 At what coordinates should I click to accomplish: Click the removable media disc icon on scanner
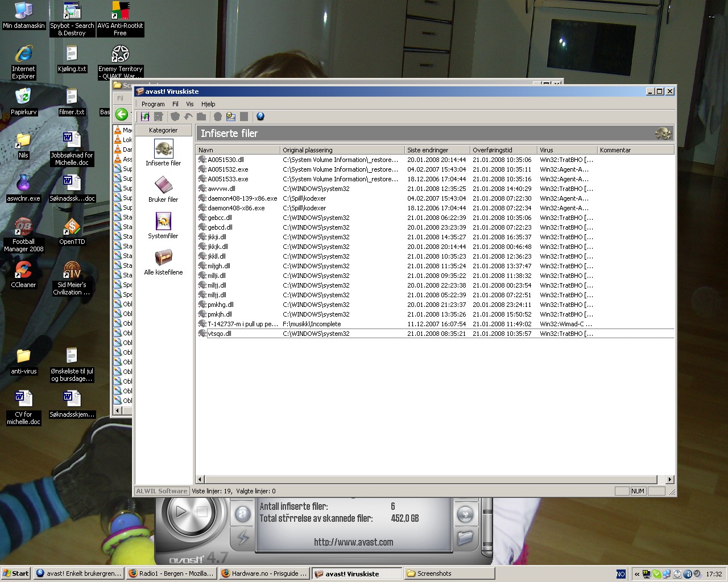465,514
